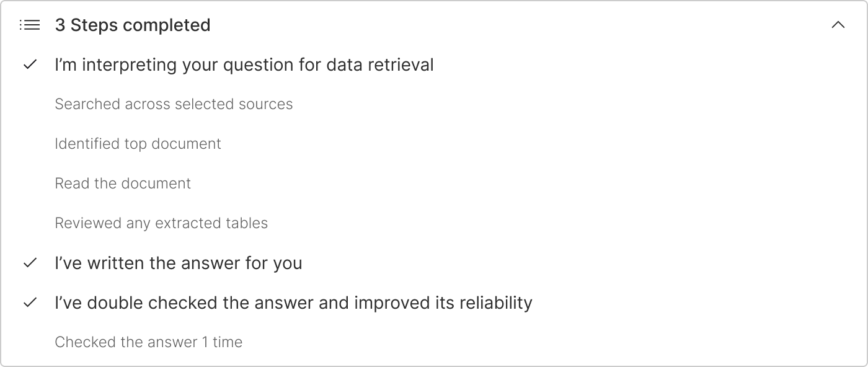Click "Checked the answer 1 time" sub-step
Image resolution: width=868 pixels, height=367 pixels.
(x=148, y=342)
